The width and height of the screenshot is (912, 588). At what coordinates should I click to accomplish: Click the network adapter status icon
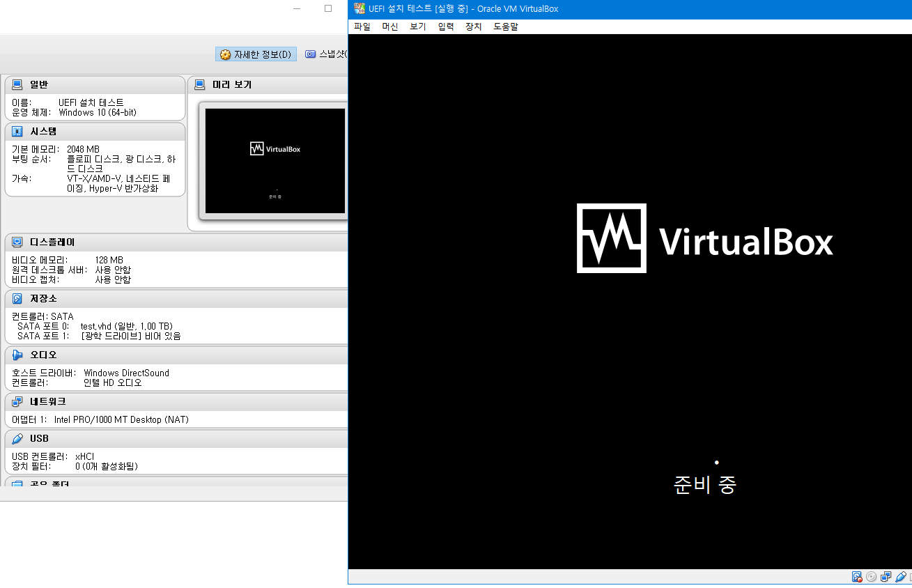click(x=886, y=577)
